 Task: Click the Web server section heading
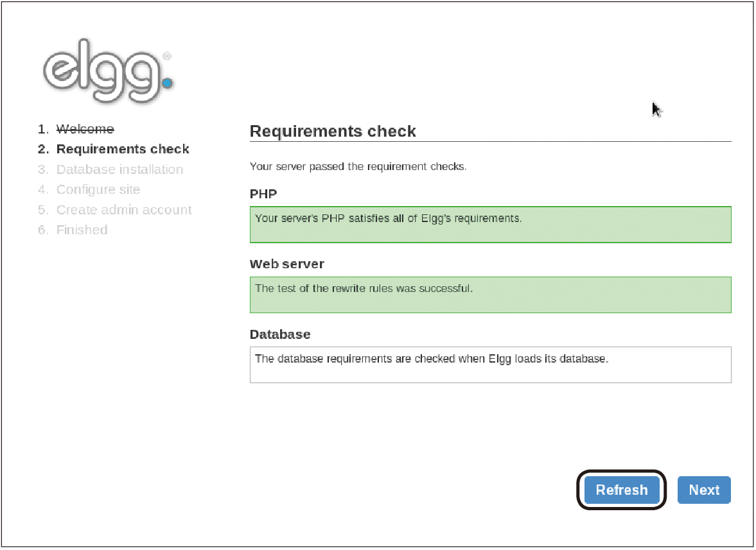pyautogui.click(x=287, y=264)
